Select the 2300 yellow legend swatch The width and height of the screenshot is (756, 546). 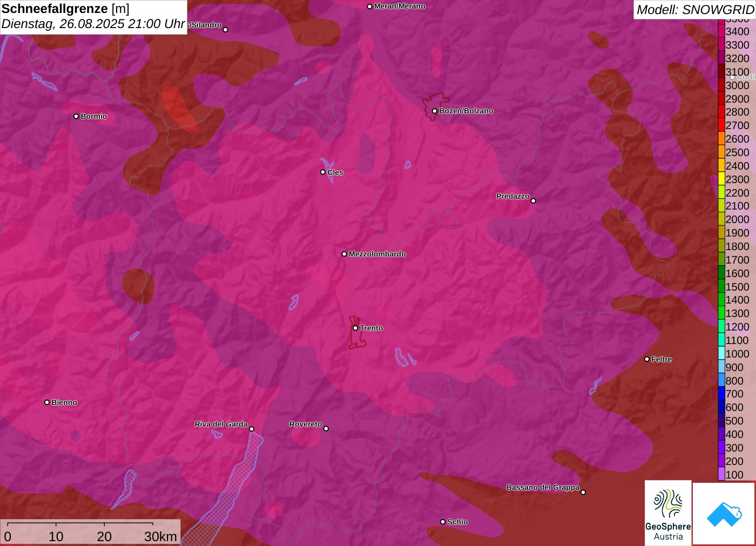click(x=721, y=179)
